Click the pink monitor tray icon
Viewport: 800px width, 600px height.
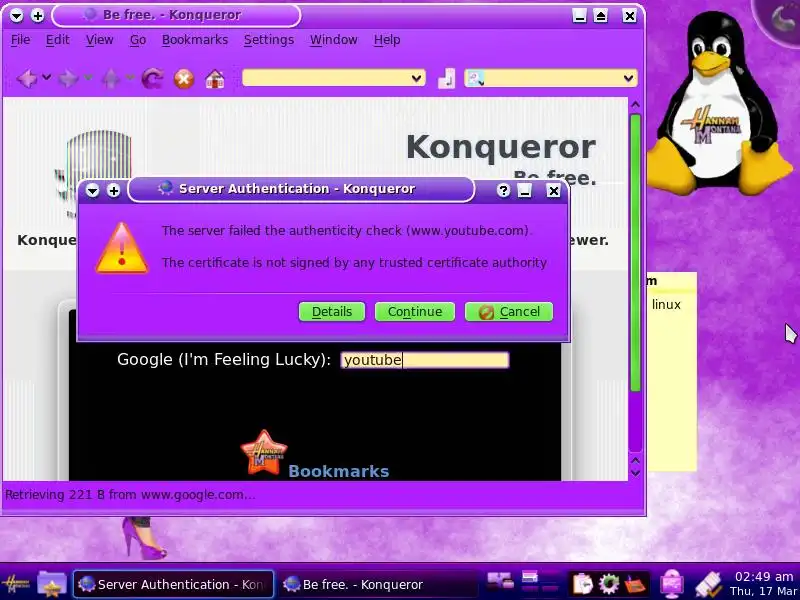[x=672, y=584]
